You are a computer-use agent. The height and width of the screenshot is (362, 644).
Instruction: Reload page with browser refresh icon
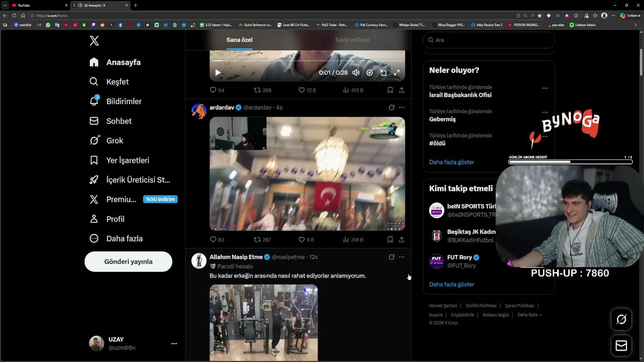[14, 16]
